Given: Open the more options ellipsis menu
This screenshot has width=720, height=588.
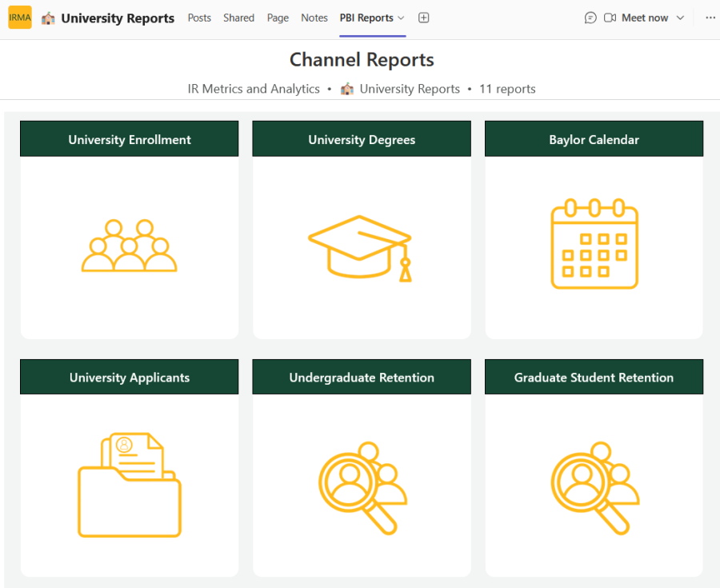Looking at the screenshot, I should tap(710, 18).
